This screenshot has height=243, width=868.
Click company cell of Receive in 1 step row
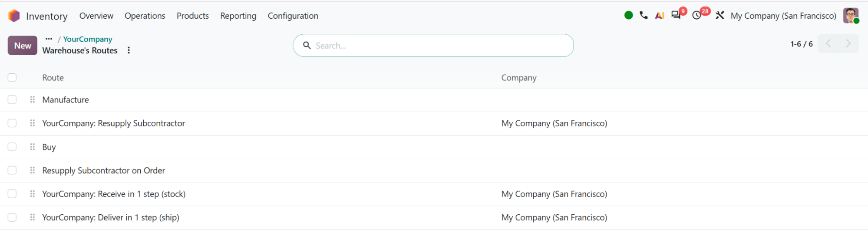pyautogui.click(x=554, y=194)
